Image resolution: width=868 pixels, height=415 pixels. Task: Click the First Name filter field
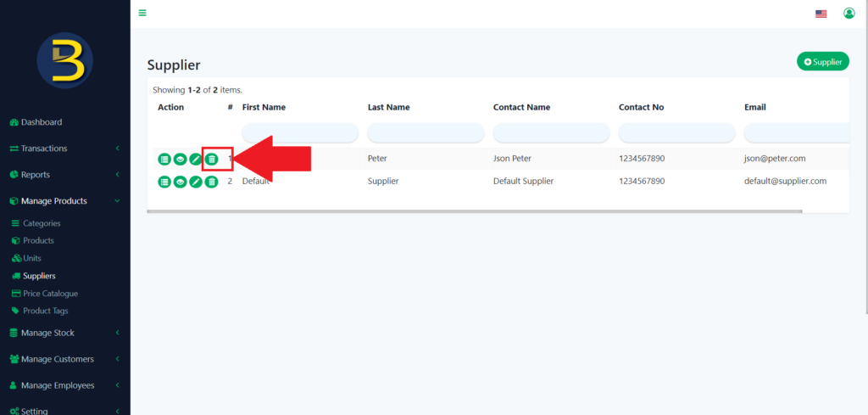point(300,133)
